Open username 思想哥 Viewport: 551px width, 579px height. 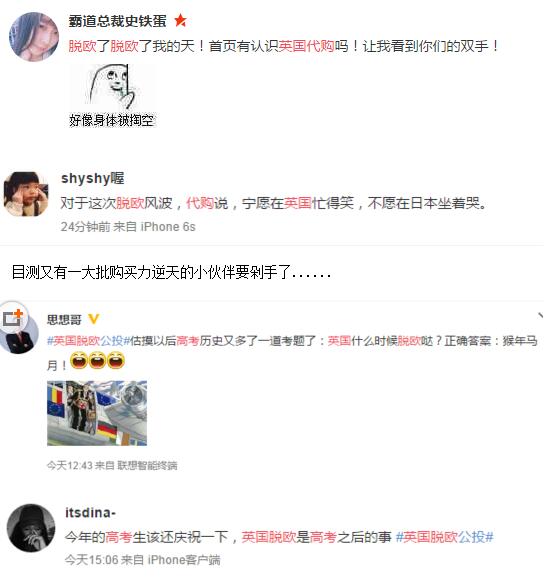[64, 319]
